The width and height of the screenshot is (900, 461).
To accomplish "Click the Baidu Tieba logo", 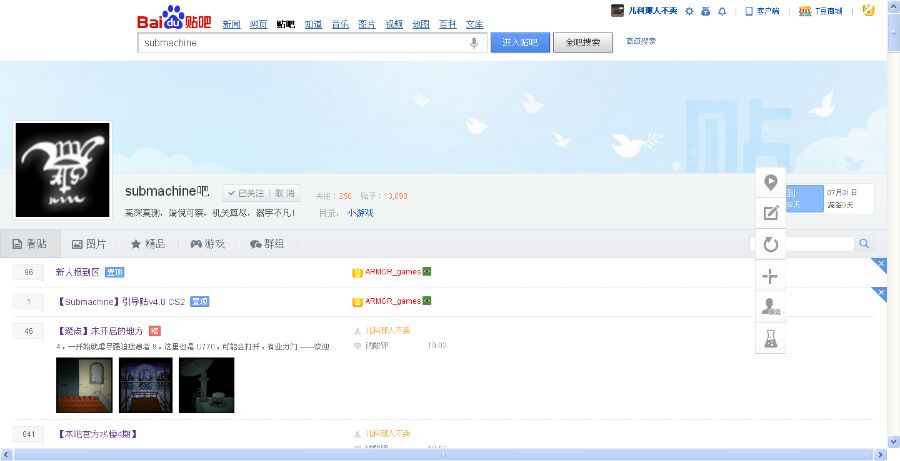I will [174, 18].
